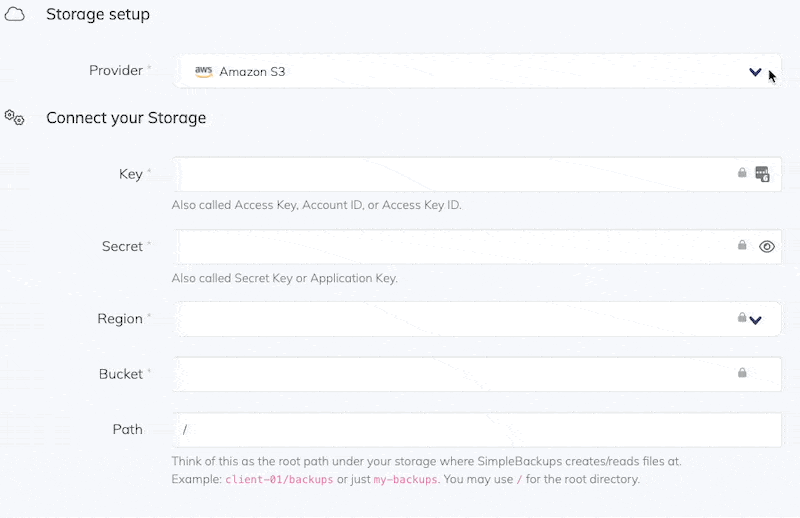The width and height of the screenshot is (800, 518).
Task: Click the cloud icon beside Storage setup
Action: coord(15,15)
